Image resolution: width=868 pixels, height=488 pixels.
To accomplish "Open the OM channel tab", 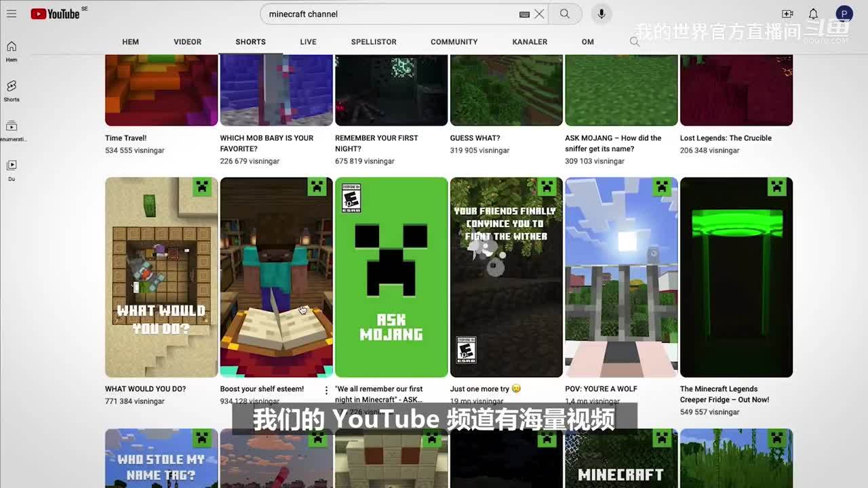I will pyautogui.click(x=588, y=42).
